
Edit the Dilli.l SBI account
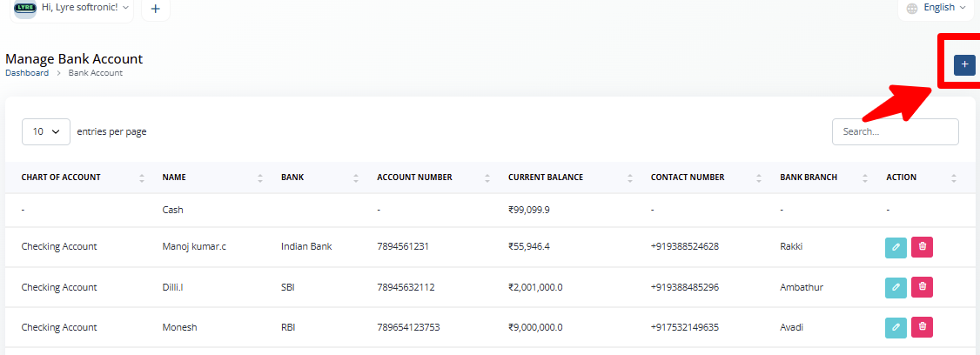[896, 287]
